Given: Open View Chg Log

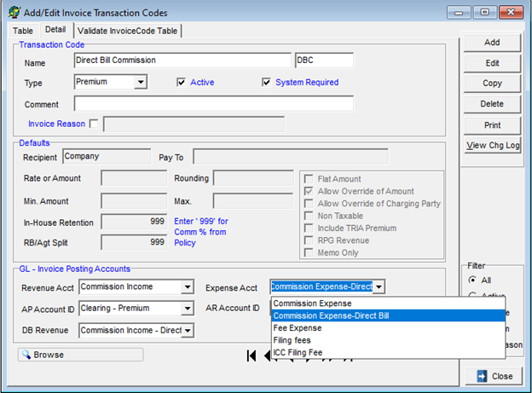Looking at the screenshot, I should pos(492,145).
